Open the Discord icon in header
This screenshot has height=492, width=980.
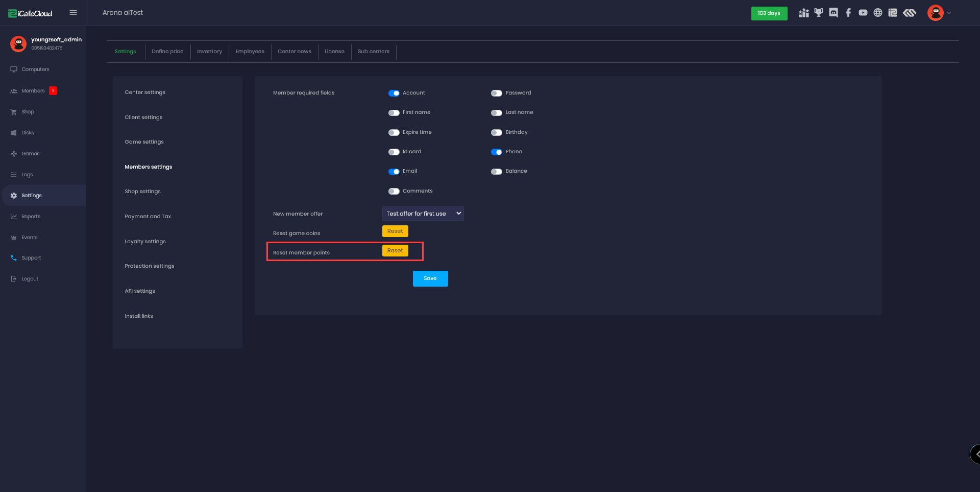pyautogui.click(x=833, y=13)
